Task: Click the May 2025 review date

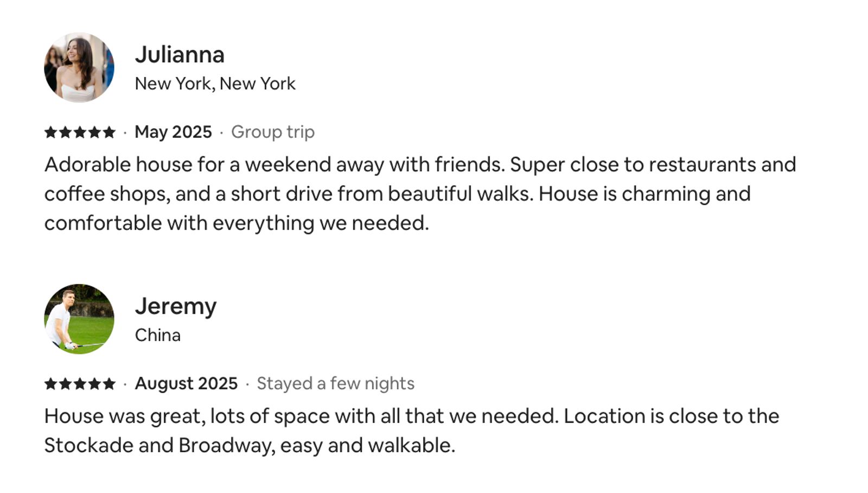Action: point(173,132)
